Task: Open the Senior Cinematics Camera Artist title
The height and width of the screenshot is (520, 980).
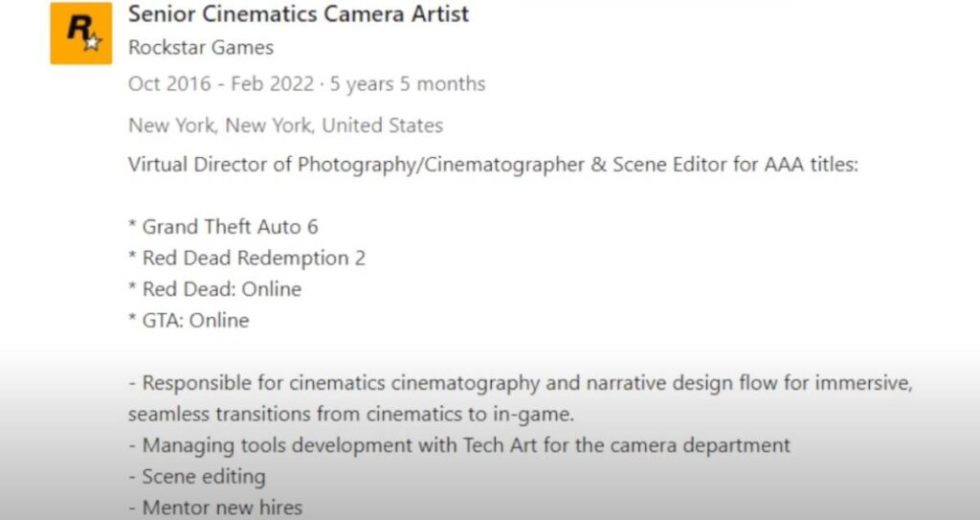Action: pos(299,14)
